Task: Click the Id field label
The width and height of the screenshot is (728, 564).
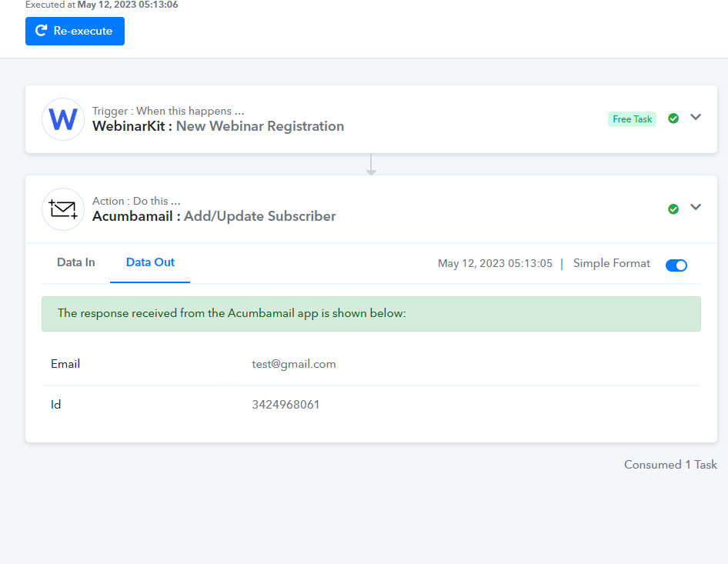Action: tap(55, 405)
